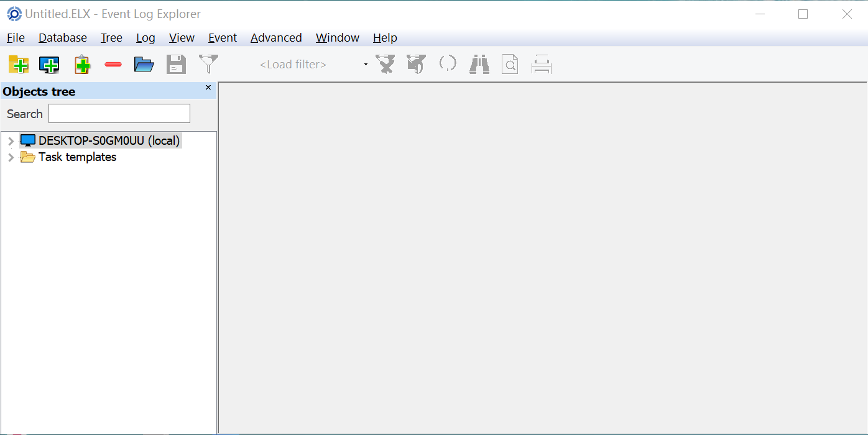
Task: Close the Objects tree panel
Action: [x=208, y=88]
